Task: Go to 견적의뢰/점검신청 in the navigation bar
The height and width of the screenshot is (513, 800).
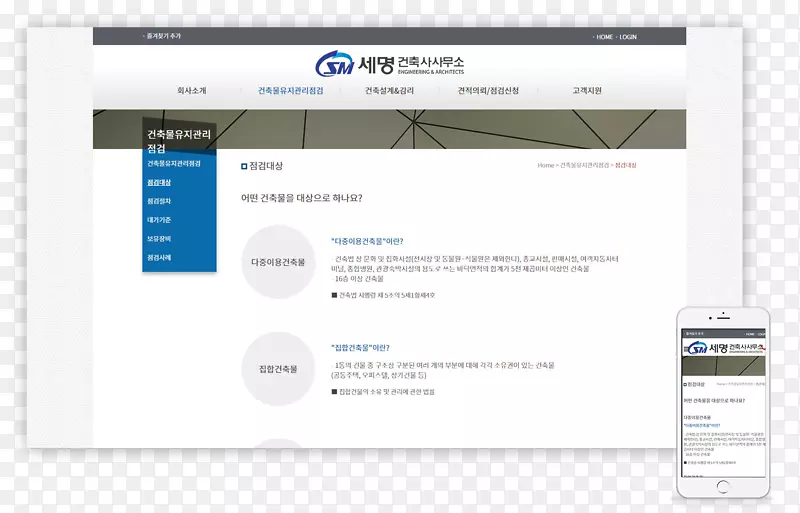Action: tap(488, 91)
